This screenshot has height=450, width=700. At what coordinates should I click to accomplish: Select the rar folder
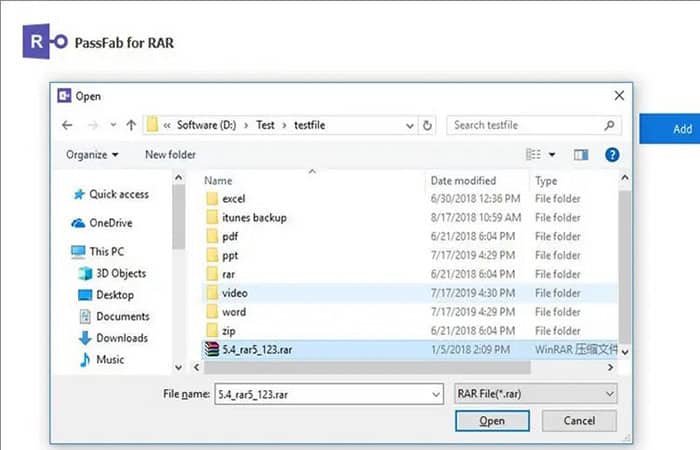(410, 274)
